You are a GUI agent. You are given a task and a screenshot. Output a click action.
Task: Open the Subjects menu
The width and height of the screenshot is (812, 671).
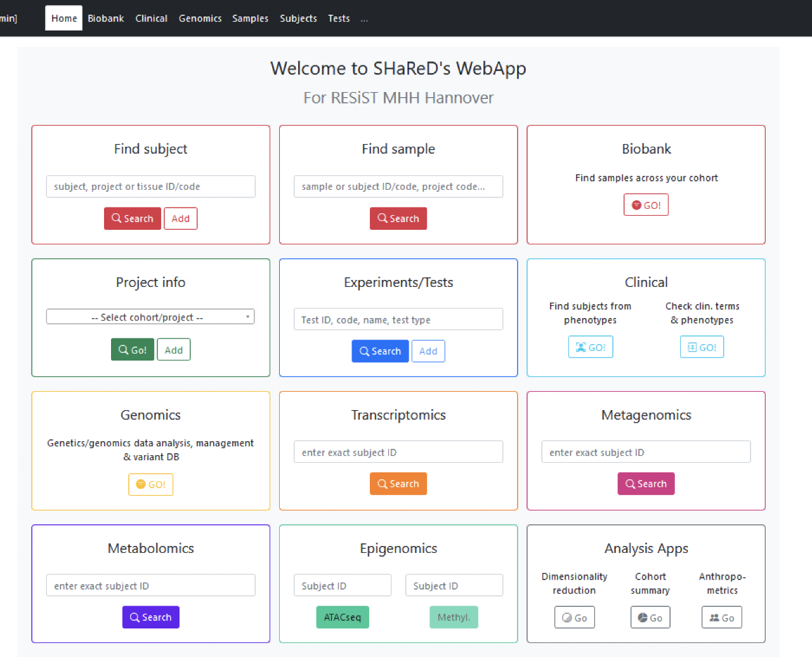coord(298,18)
